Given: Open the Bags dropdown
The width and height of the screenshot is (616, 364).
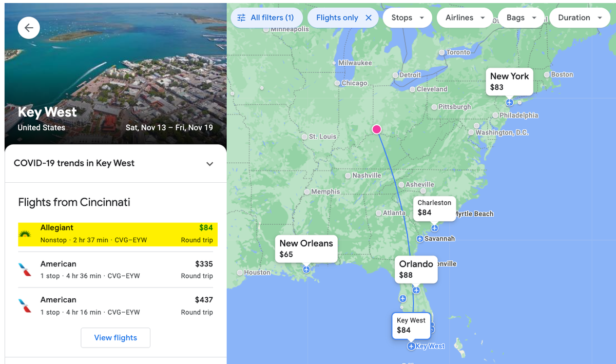Looking at the screenshot, I should click(x=521, y=17).
